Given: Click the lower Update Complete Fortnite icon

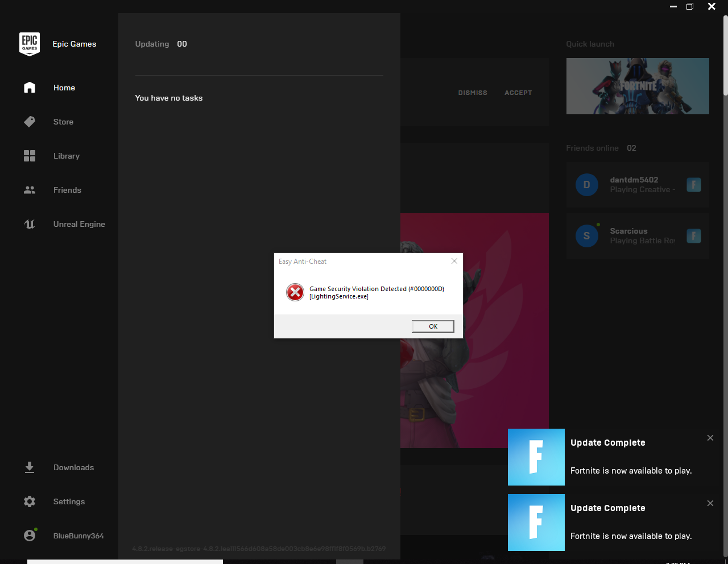Looking at the screenshot, I should pyautogui.click(x=536, y=522).
